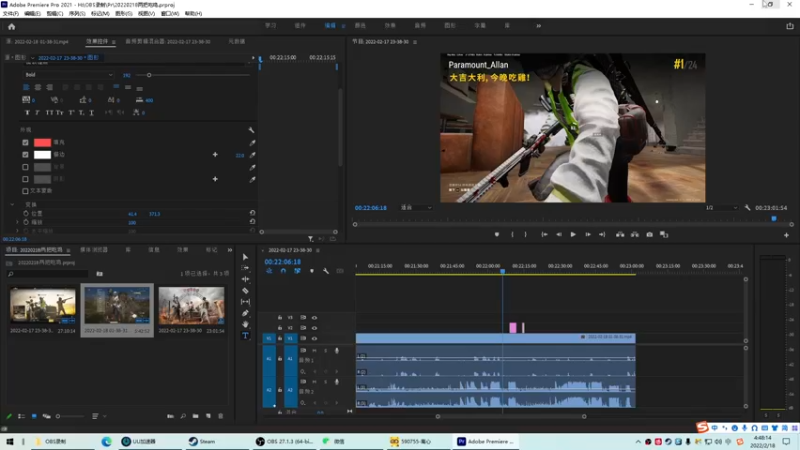Toggle V2 track visibility eye
The height and width of the screenshot is (450, 800).
pos(314,328)
